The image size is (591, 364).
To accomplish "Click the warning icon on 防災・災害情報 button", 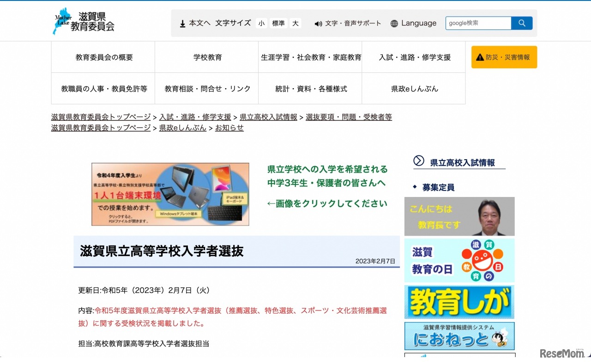I will (481, 57).
